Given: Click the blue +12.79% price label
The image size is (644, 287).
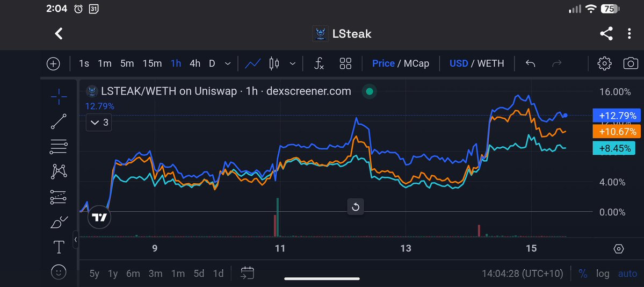Looking at the screenshot, I should click(617, 116).
